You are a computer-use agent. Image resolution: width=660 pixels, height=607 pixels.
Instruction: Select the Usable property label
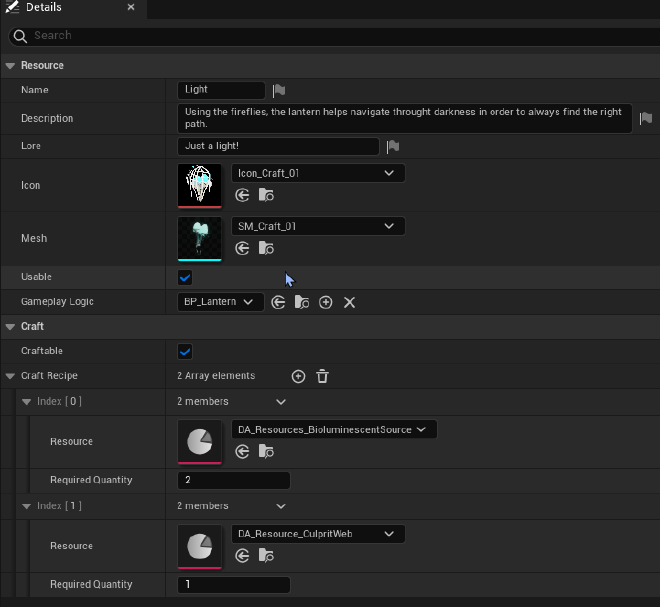36,277
